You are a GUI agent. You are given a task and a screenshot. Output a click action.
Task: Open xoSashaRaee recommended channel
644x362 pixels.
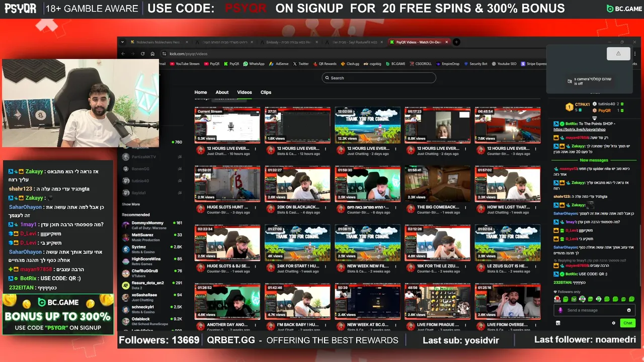click(152, 297)
